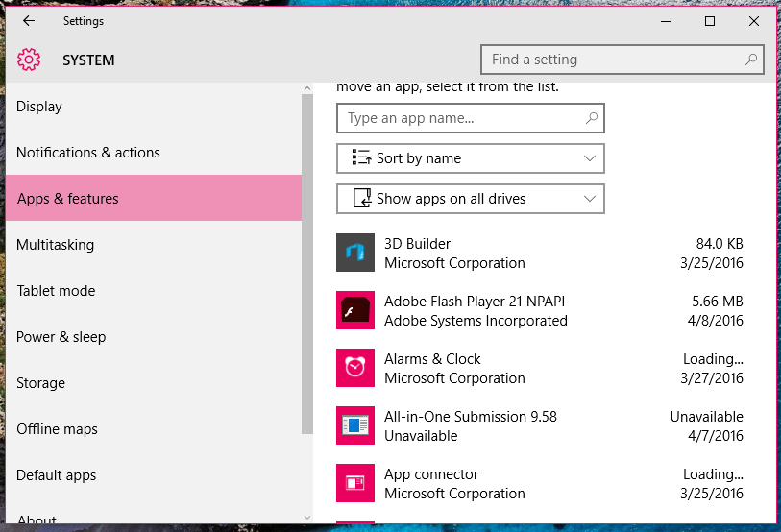Open Default apps settings

coord(57,475)
